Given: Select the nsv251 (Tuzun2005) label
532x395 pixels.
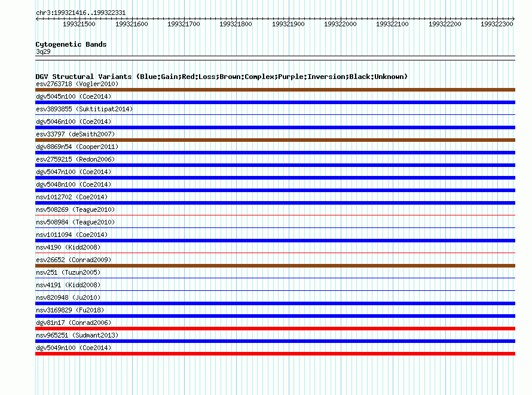Looking at the screenshot, I should [68, 272].
